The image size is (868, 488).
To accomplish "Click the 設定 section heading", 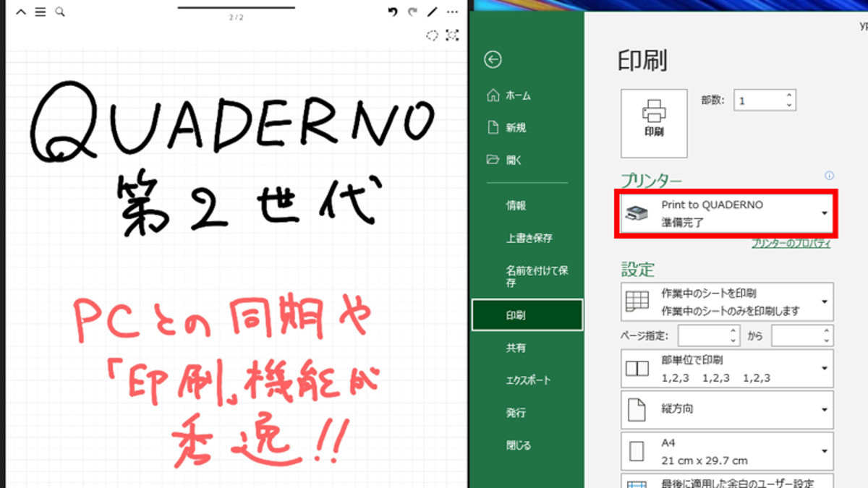I will point(638,270).
